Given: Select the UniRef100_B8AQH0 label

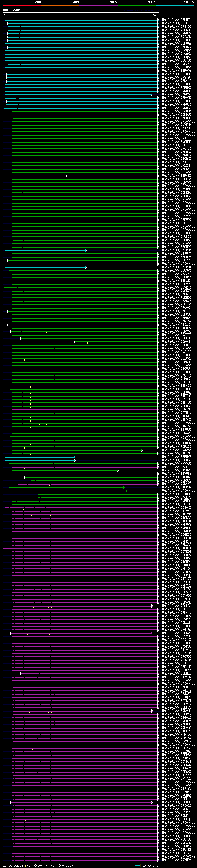Looking at the screenshot, I should click(176, 342).
